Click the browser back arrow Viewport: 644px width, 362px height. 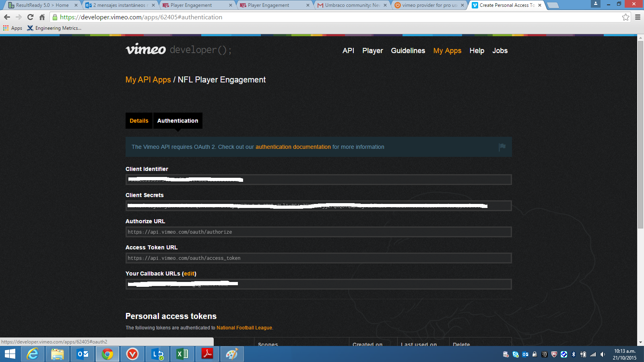point(7,17)
